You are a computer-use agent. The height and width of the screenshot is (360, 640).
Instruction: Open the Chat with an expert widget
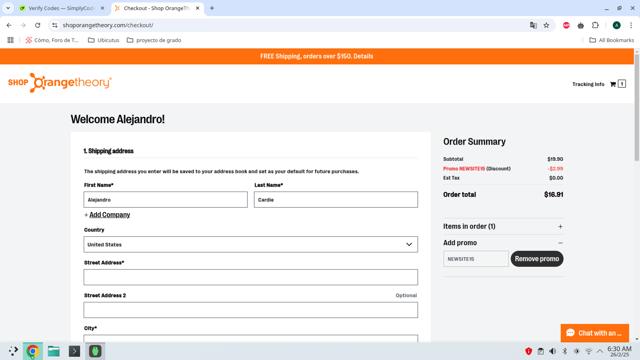[x=595, y=333]
